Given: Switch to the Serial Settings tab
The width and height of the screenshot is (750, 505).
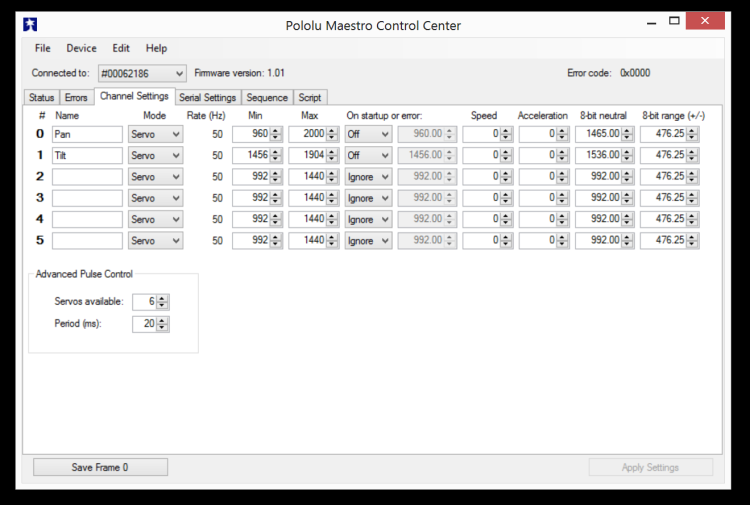Looking at the screenshot, I should (207, 98).
